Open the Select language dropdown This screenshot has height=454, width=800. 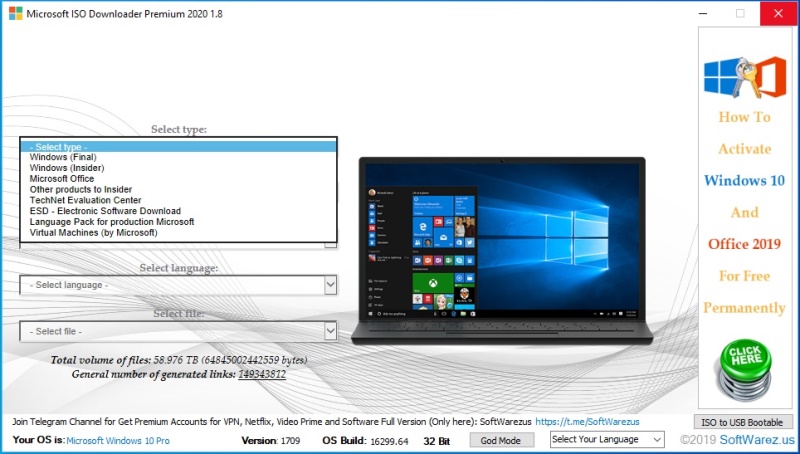(x=178, y=285)
